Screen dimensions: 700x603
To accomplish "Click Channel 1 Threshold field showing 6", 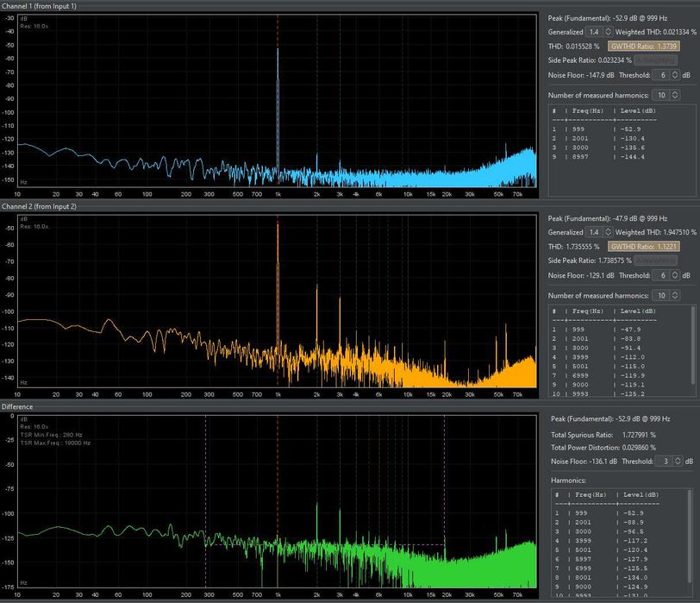I will (661, 75).
